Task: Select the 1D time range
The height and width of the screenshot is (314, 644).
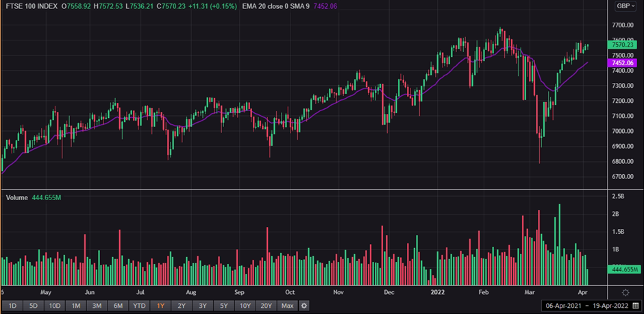Action: 12,306
